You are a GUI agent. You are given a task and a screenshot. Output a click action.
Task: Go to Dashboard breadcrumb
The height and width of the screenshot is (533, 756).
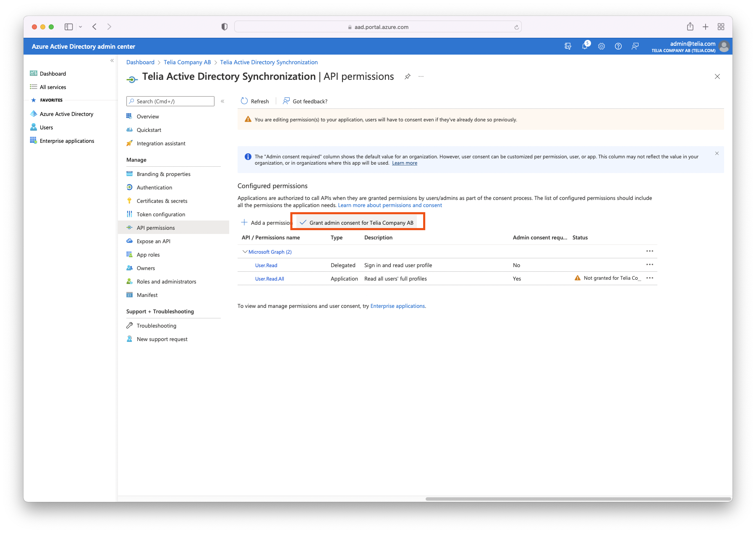(x=140, y=62)
